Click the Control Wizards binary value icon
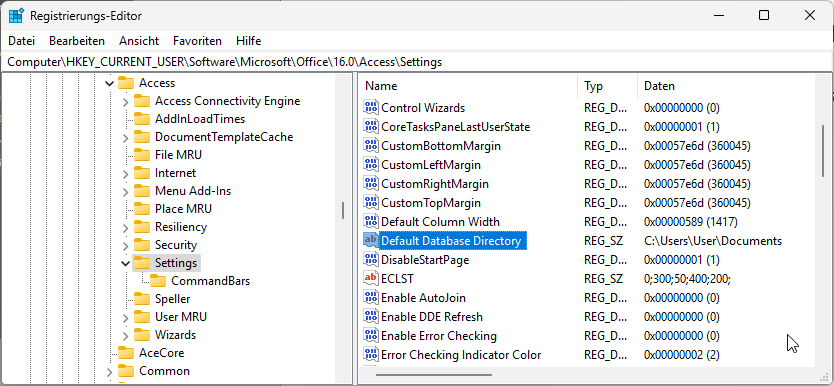This screenshot has height=386, width=834. (370, 107)
